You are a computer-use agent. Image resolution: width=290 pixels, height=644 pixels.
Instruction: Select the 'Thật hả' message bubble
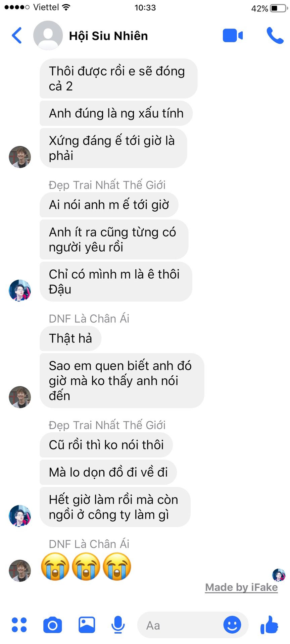point(70,338)
